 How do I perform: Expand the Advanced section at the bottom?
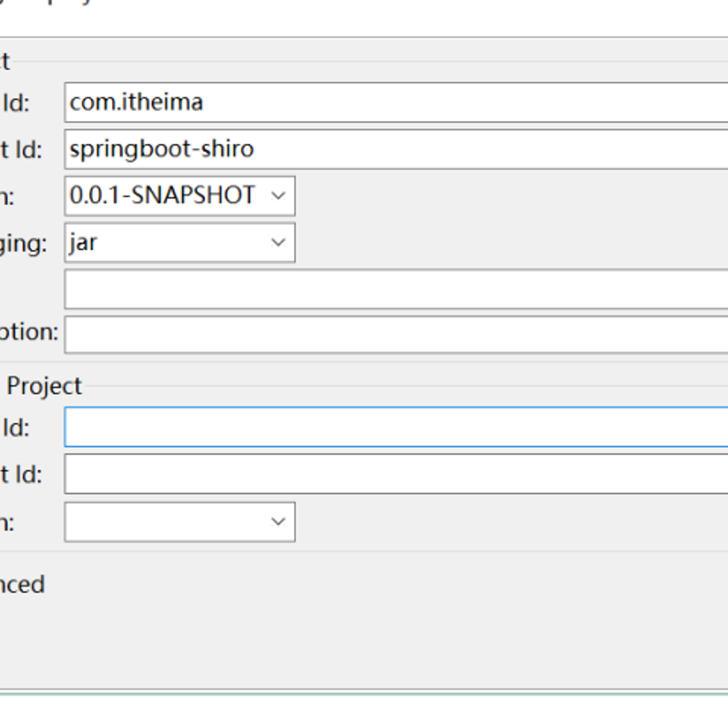22,584
